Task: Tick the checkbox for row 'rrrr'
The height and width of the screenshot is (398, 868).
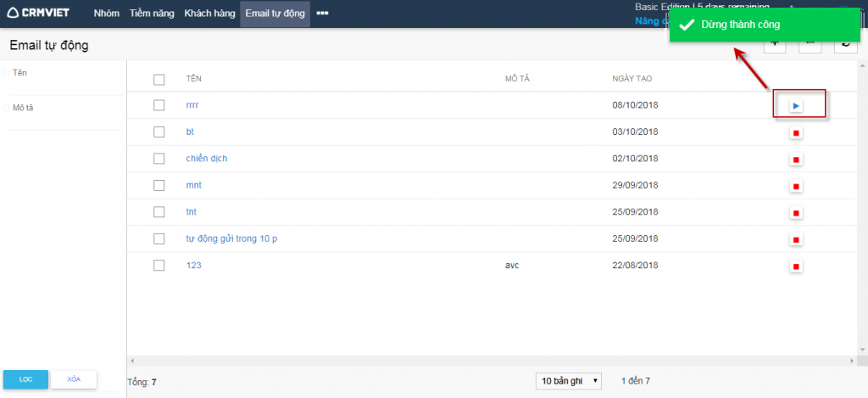Action: 159,105
